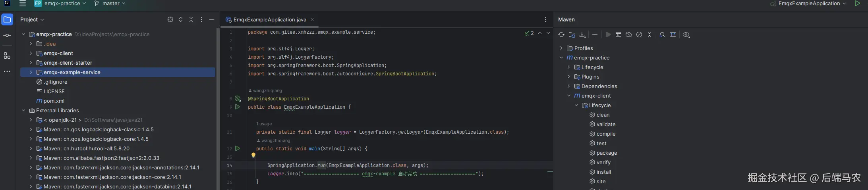Close the EmqxExampleApplication.java tab
The height and width of the screenshot is (190, 868).
pos(312,19)
